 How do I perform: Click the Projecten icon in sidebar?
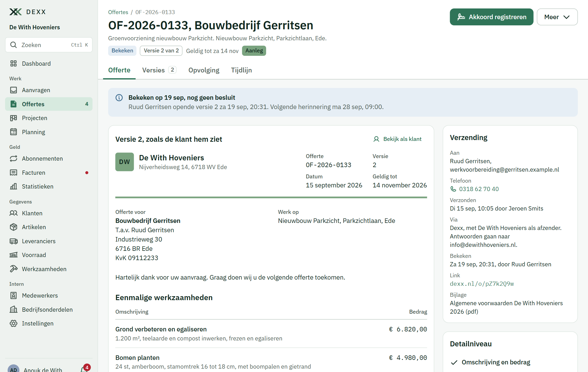click(x=13, y=118)
